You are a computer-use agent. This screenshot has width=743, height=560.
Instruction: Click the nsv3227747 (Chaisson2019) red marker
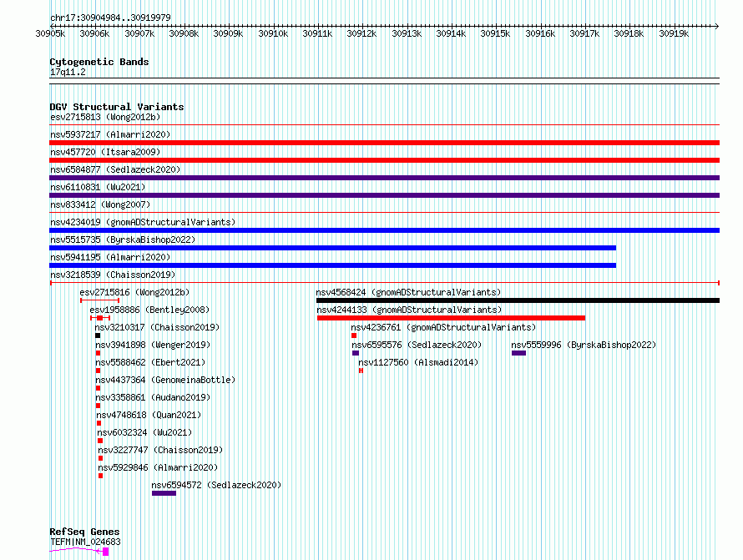100,458
